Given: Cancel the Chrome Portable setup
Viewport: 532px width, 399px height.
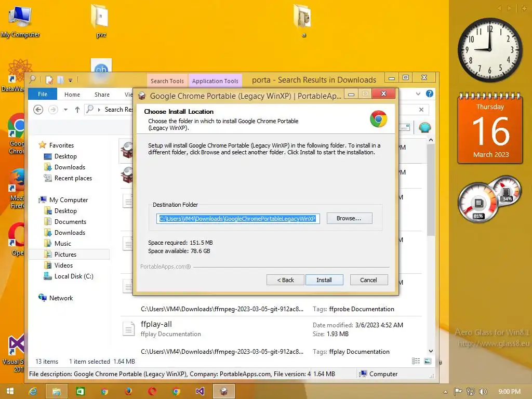Looking at the screenshot, I should click(x=368, y=280).
